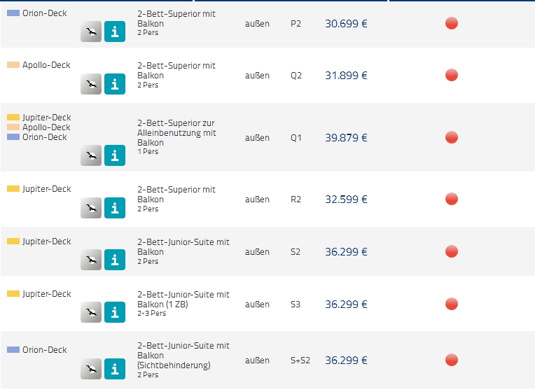This screenshot has height=392, width=535.
Task: Click the gray icon in the S+S2 row
Action: click(x=91, y=369)
